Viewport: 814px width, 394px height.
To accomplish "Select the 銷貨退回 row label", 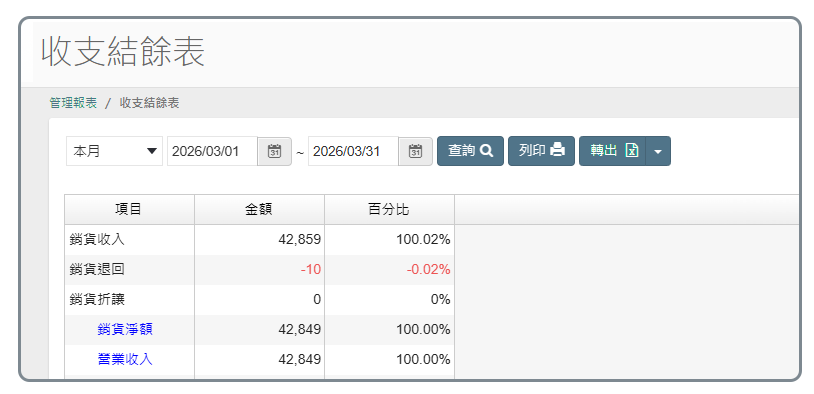I will (x=97, y=269).
